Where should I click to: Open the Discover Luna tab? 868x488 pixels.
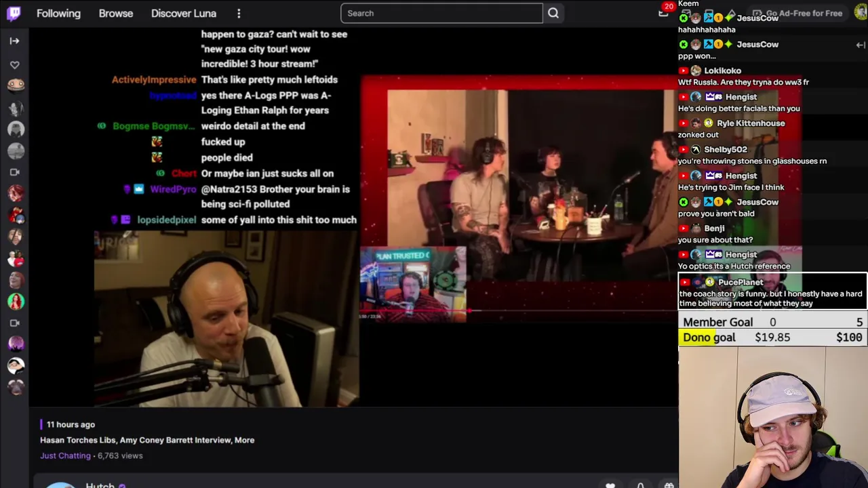tap(184, 13)
